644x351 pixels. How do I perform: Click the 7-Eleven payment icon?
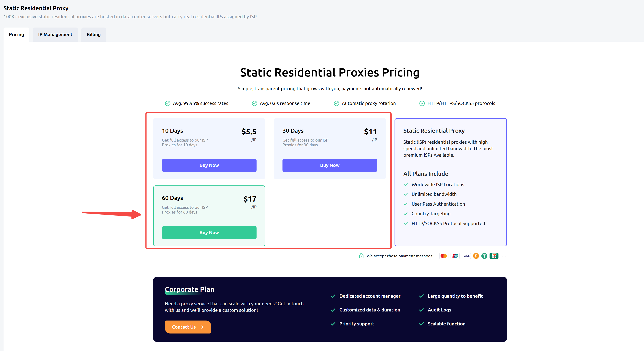click(494, 256)
